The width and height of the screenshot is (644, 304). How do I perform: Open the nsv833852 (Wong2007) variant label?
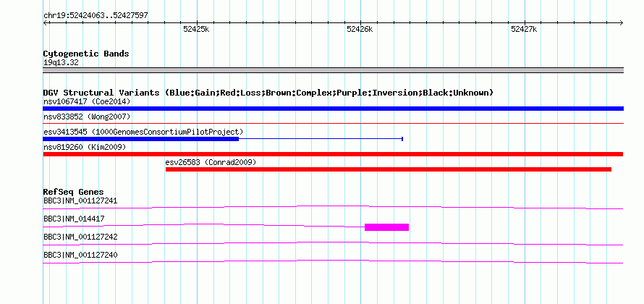pos(87,117)
